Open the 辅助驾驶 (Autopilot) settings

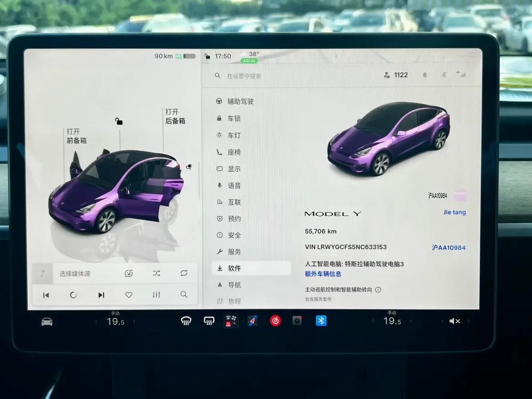click(x=235, y=101)
